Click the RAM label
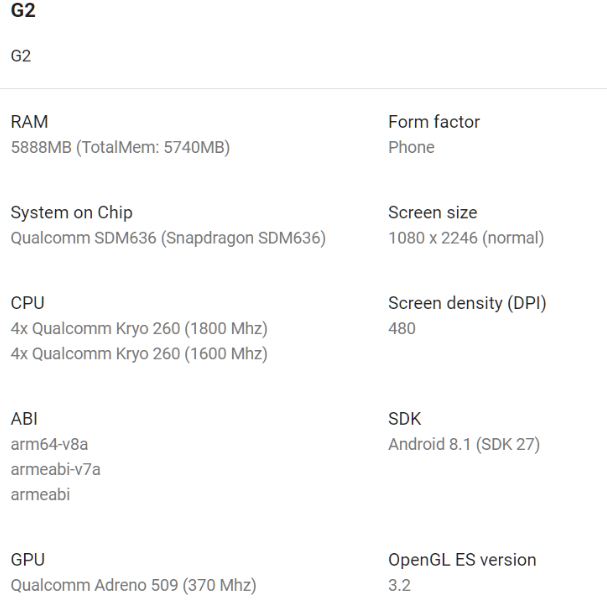 tap(29, 122)
